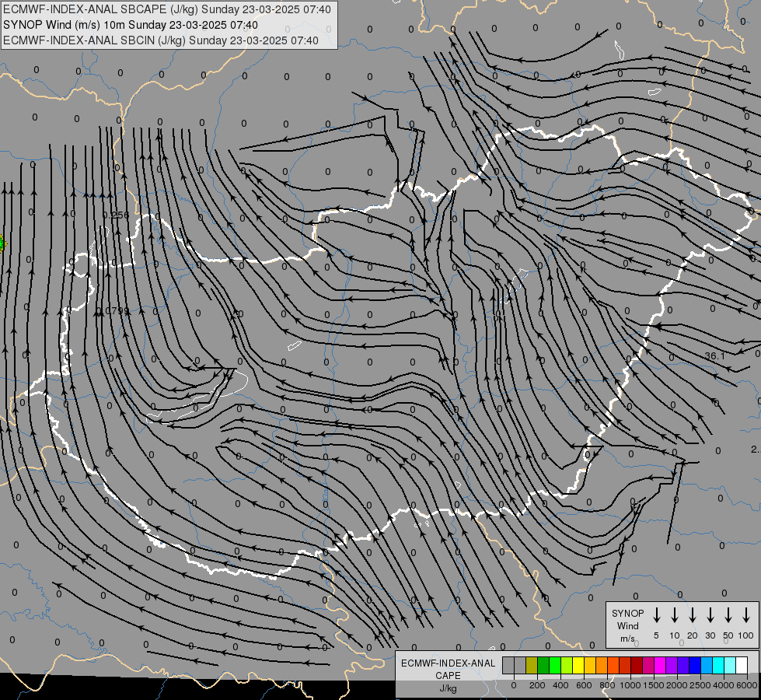Screen dimensions: 761x700
Task: Click the '400' tick label on color scale
Action: tap(560, 685)
